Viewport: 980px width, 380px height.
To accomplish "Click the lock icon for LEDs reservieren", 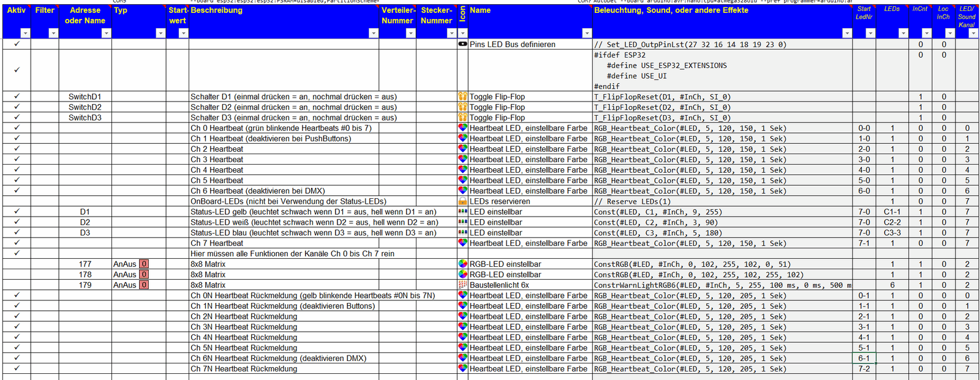I will point(462,201).
